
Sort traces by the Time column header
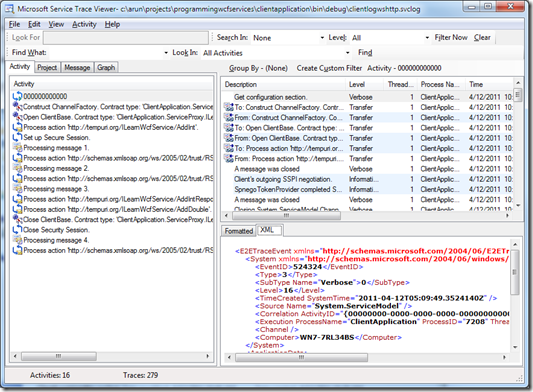click(x=489, y=84)
